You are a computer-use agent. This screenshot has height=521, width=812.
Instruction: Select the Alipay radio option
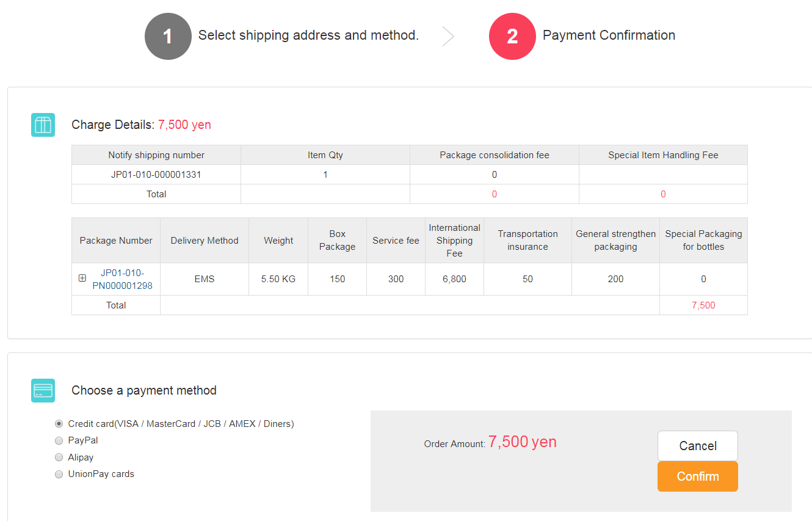pyautogui.click(x=59, y=457)
